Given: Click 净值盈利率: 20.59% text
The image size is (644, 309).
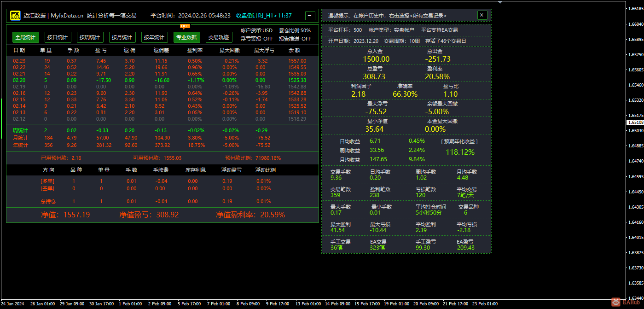Looking at the screenshot, I should point(250,215).
